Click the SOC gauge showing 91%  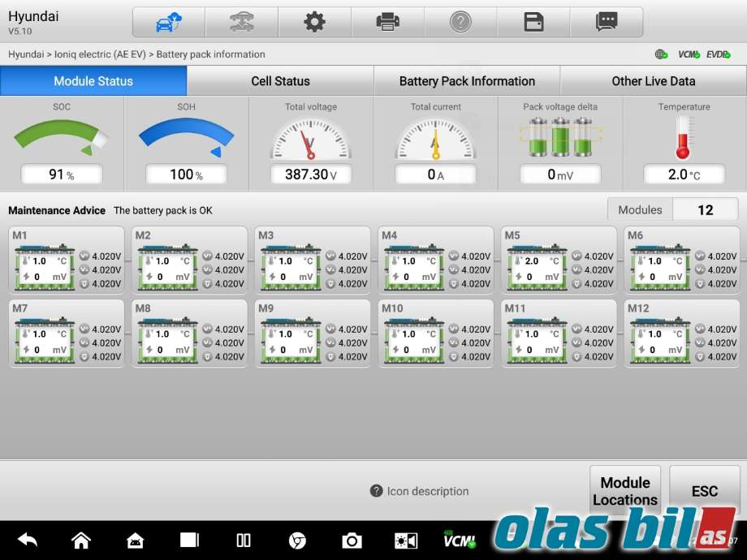coord(62,143)
